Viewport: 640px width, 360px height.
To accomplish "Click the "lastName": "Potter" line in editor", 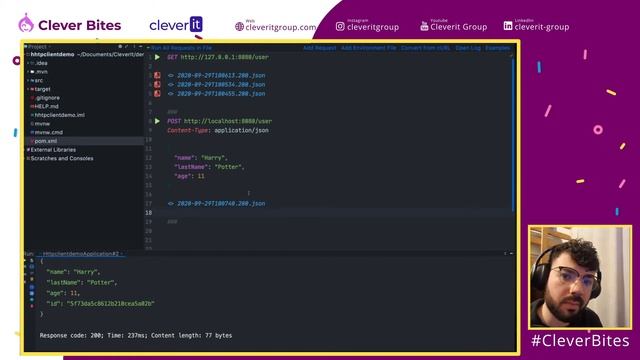I will [x=209, y=167].
